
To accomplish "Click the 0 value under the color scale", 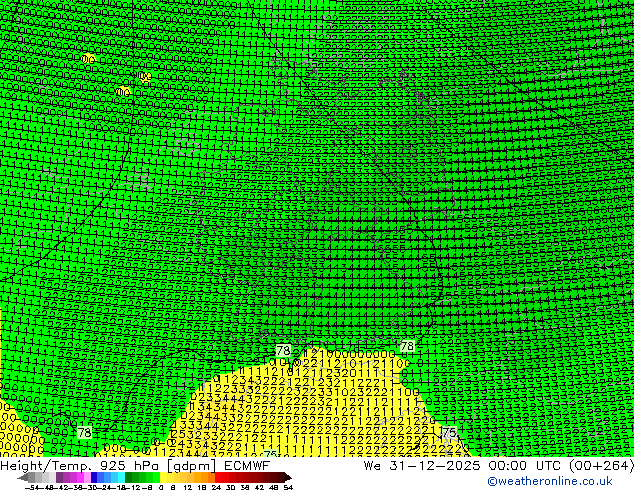I will click(x=161, y=488).
